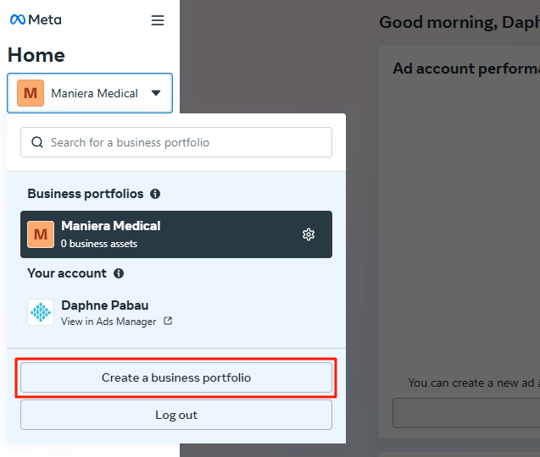Click Create a business portfolio button

(x=176, y=378)
